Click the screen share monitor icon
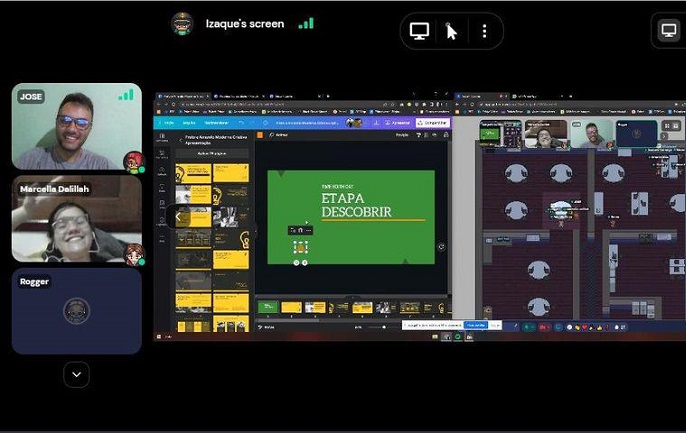The height and width of the screenshot is (433, 686). (420, 31)
